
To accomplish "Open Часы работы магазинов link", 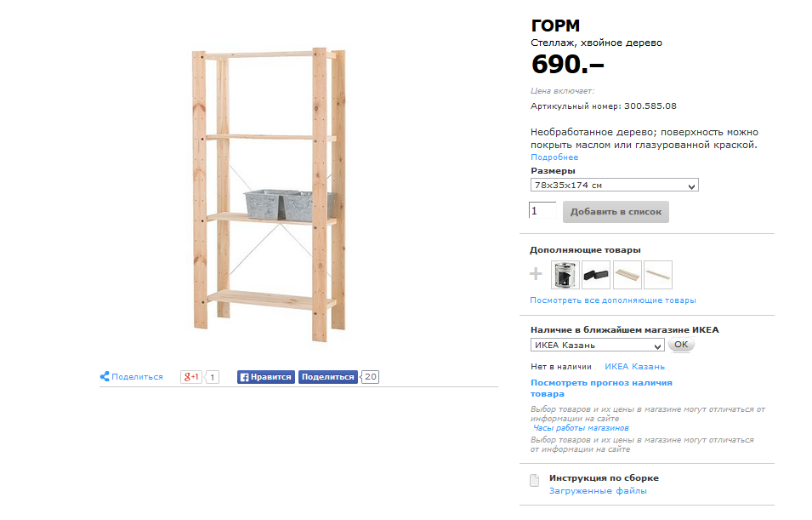I will (x=581, y=428).
